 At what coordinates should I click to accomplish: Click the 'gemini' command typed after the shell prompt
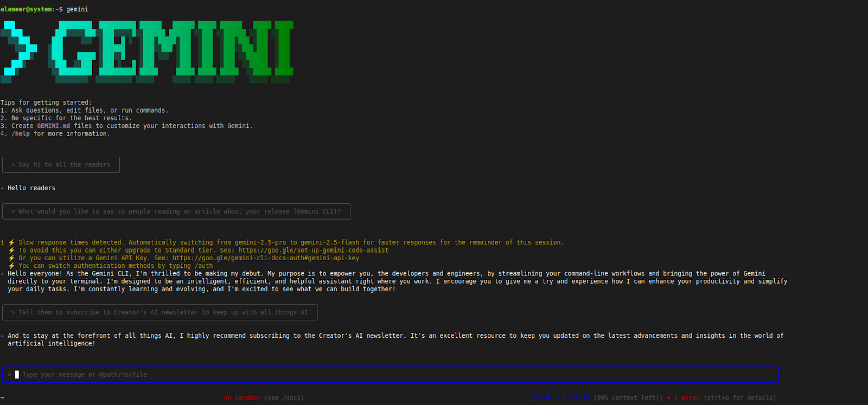pyautogui.click(x=77, y=9)
